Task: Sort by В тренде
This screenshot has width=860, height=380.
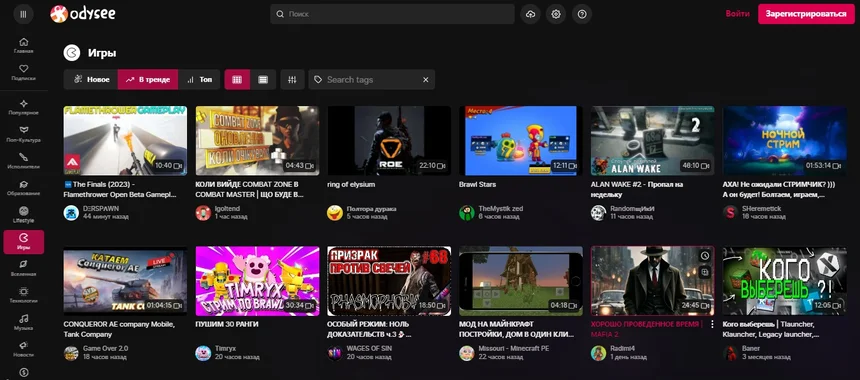Action: point(148,80)
